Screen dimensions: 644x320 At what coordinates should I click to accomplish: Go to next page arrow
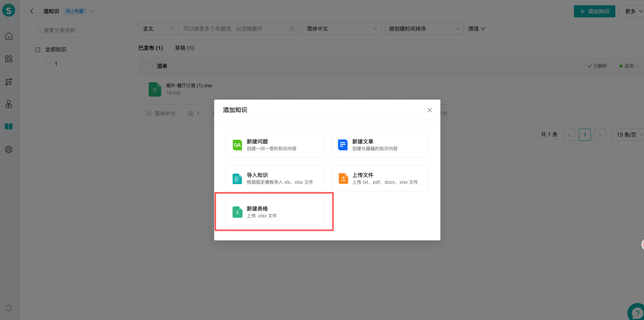[600, 135]
